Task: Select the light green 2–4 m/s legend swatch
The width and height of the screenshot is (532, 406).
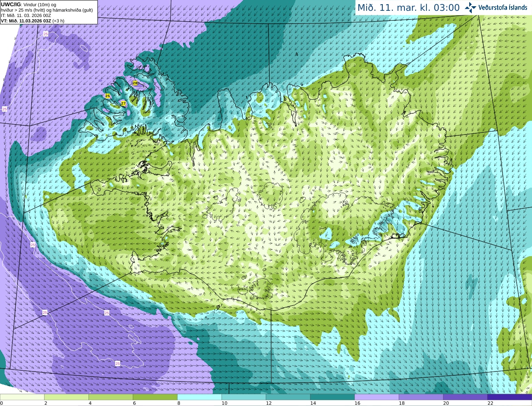Action: [66, 397]
